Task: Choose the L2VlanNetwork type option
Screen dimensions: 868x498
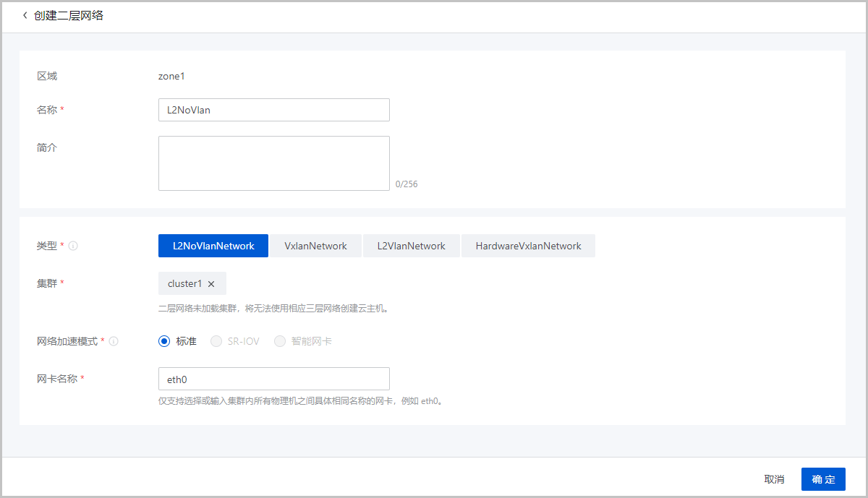Action: (411, 246)
